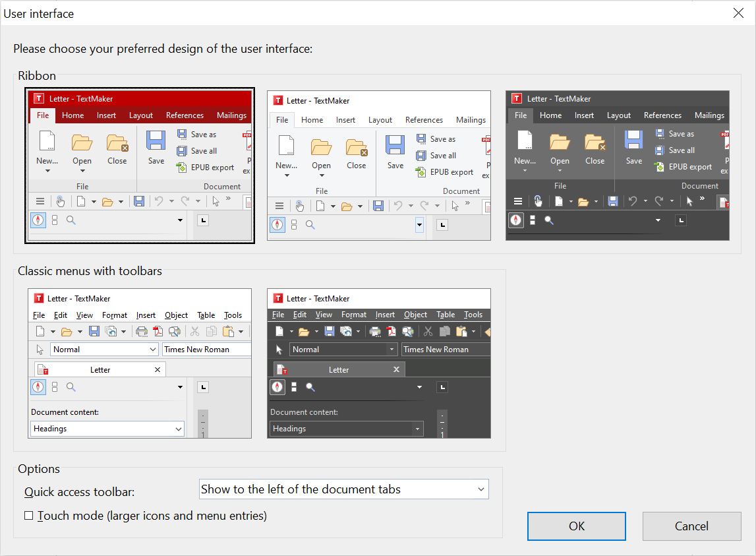
Task: Click hamburger menu icon in dark ribbon preview
Action: [x=518, y=201]
